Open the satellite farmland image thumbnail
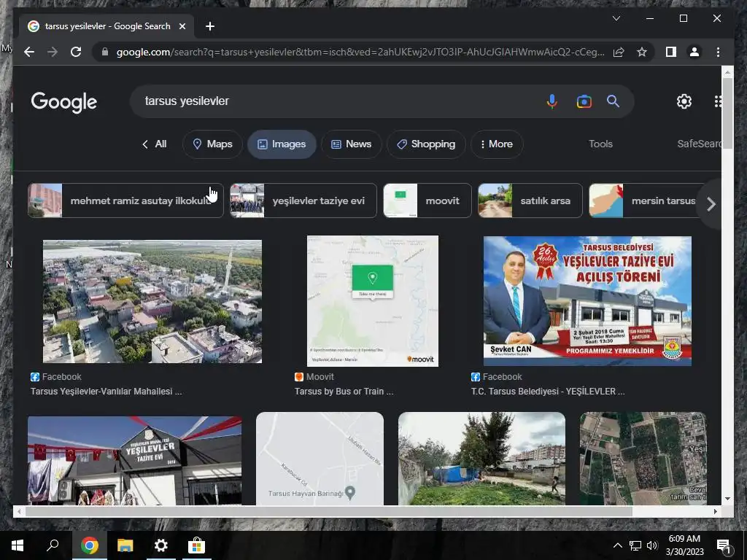Image resolution: width=747 pixels, height=560 pixels. [643, 459]
